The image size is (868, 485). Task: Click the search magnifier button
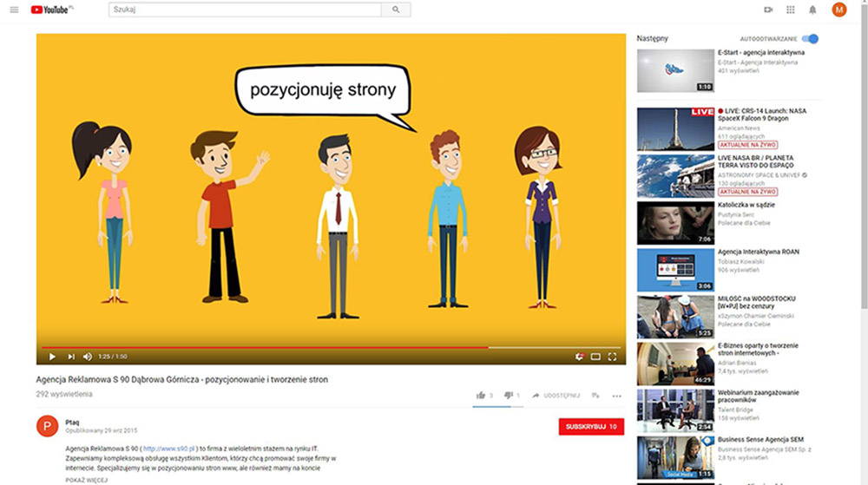click(396, 10)
